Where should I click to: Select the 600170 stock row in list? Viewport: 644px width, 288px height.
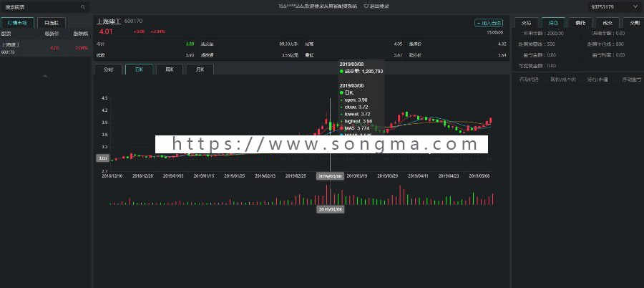(45, 48)
